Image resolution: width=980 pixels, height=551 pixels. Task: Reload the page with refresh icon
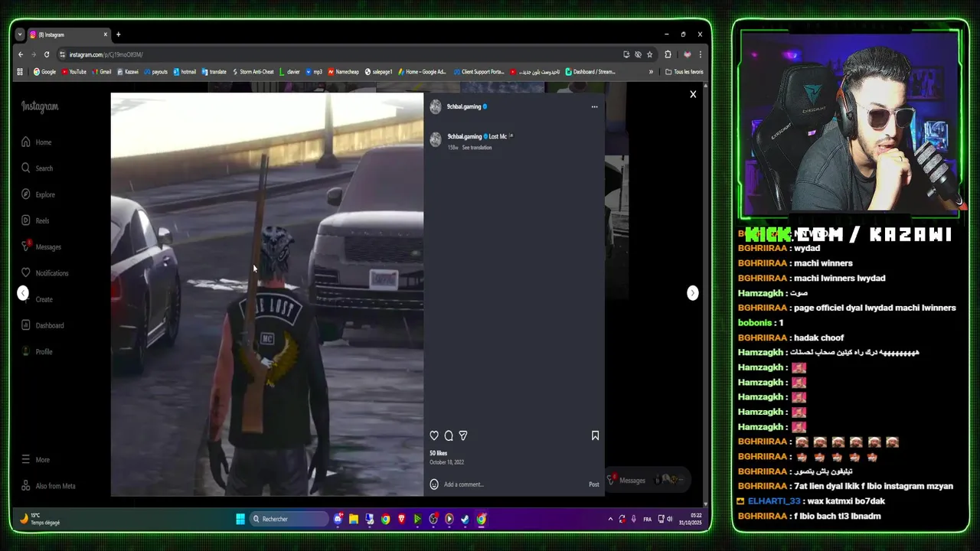(x=47, y=54)
